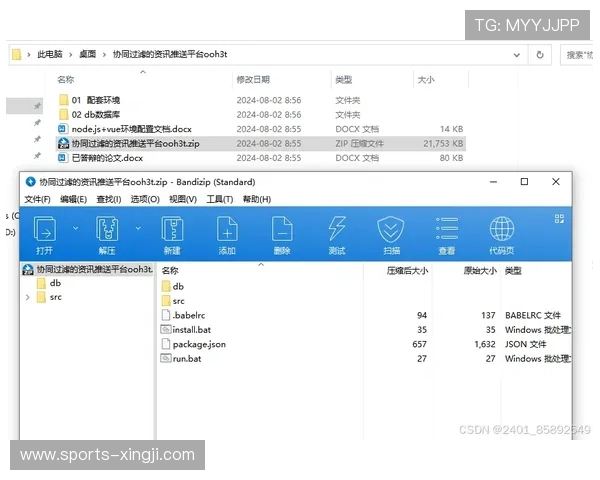600x480 pixels.
Task: Click the Delete (删除) file icon
Action: 282,229
